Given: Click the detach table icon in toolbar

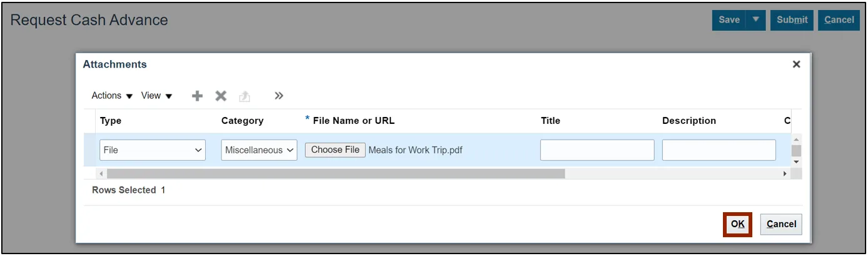Looking at the screenshot, I should pos(245,96).
